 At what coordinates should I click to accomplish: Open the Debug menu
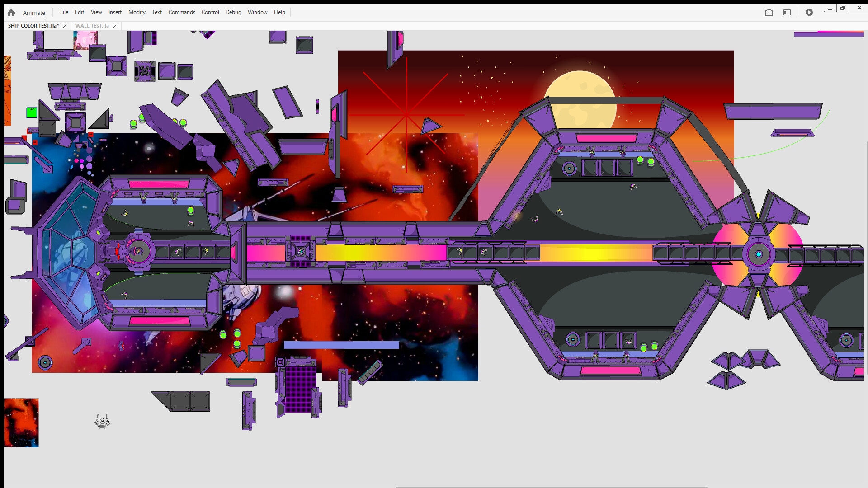pos(233,12)
